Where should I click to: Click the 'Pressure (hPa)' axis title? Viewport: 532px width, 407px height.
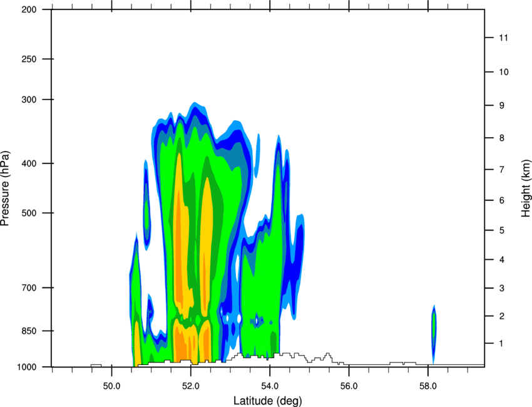(x=5, y=188)
